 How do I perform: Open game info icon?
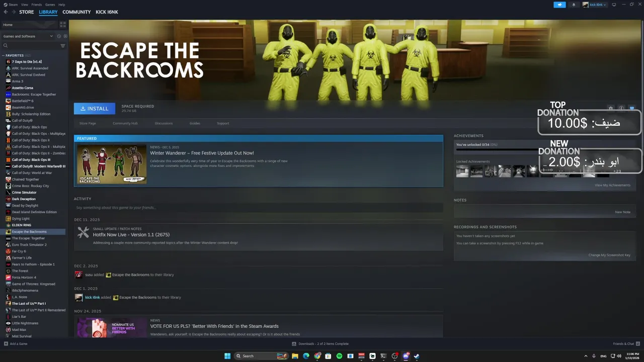tap(621, 108)
